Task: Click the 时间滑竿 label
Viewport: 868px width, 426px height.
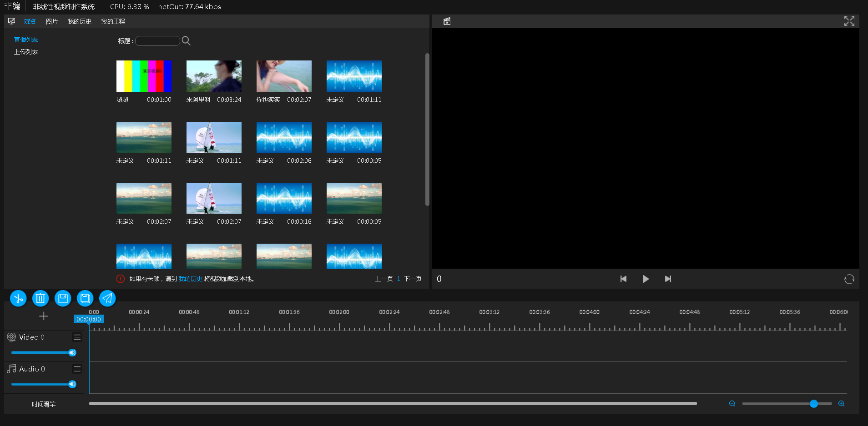Action: pyautogui.click(x=44, y=404)
